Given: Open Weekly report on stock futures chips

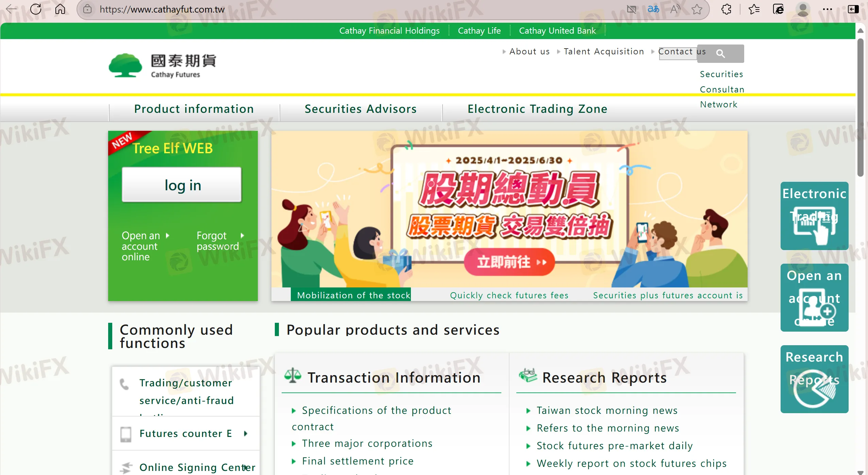Looking at the screenshot, I should tap(632, 463).
